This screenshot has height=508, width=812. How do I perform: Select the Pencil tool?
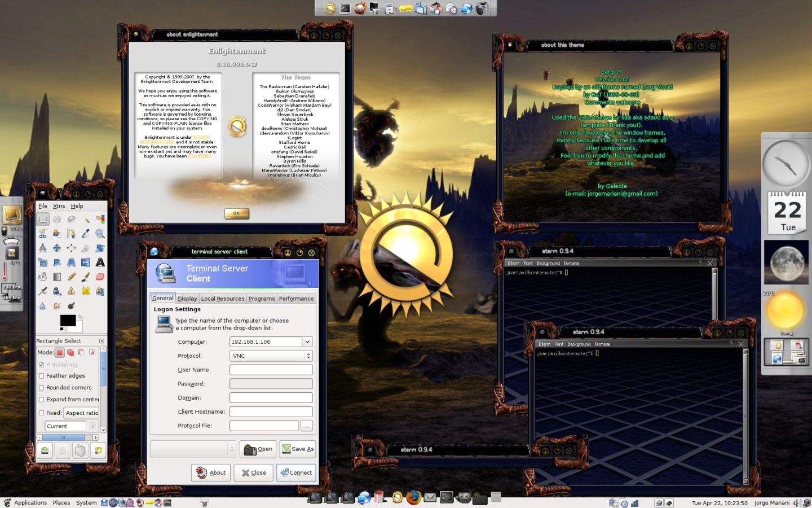tap(72, 277)
